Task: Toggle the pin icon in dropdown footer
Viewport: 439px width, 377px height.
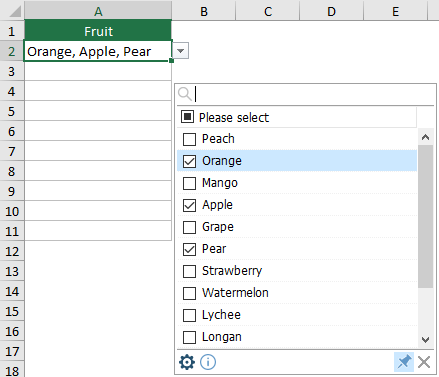Action: (404, 362)
